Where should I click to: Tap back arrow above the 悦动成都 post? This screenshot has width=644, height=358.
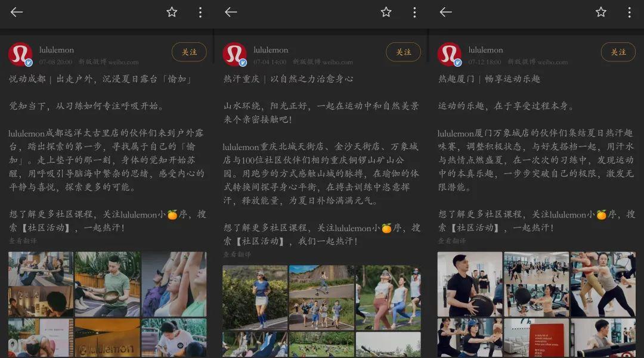[17, 12]
